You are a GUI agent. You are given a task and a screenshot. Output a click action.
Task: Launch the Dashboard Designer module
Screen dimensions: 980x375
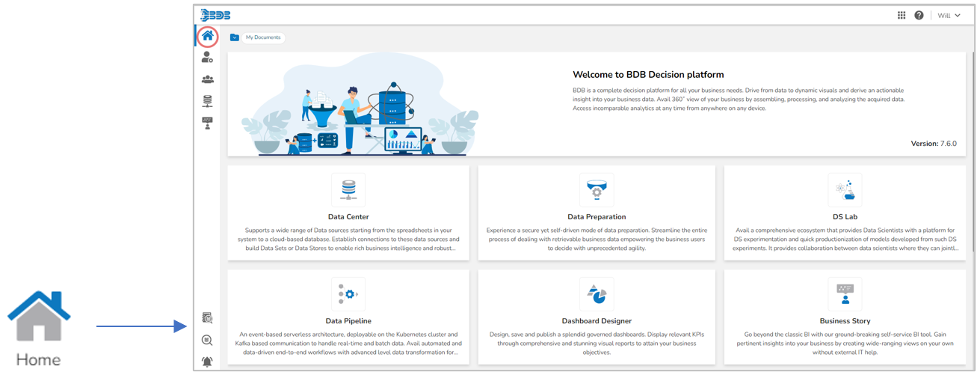point(597,317)
